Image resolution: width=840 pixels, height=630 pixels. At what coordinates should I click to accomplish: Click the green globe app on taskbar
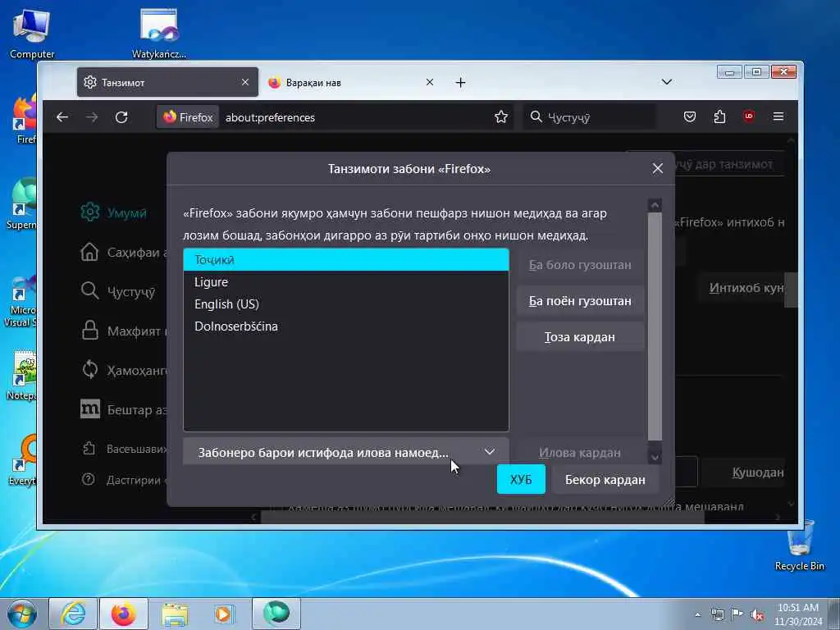pos(276,614)
